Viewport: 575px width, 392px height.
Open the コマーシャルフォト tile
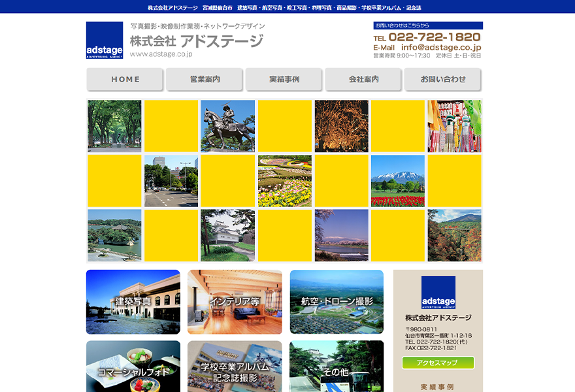tap(133, 367)
